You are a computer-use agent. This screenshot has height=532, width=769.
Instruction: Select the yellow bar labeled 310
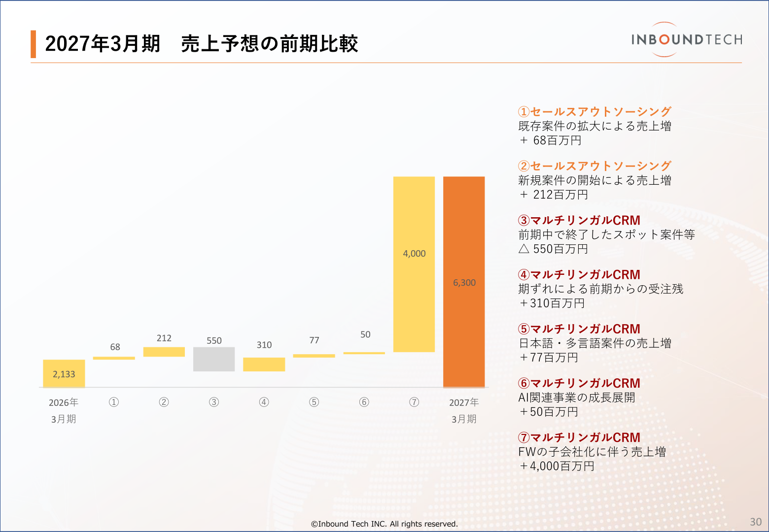click(x=264, y=365)
